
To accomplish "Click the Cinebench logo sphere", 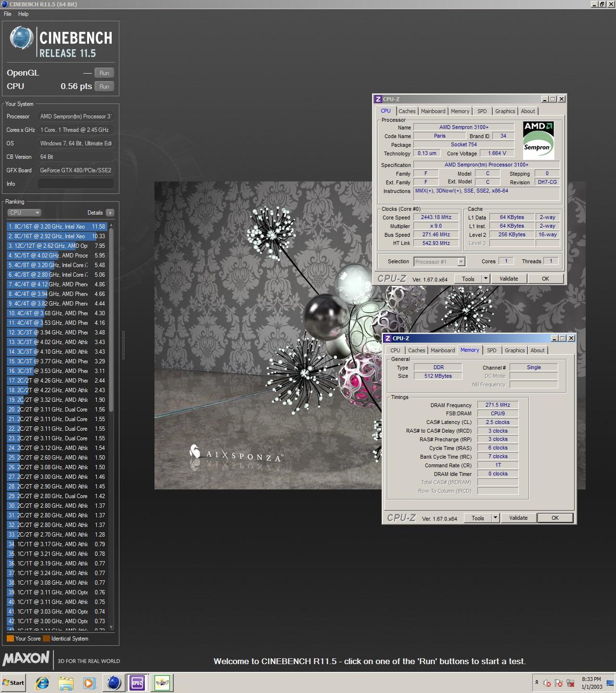I will coord(22,38).
